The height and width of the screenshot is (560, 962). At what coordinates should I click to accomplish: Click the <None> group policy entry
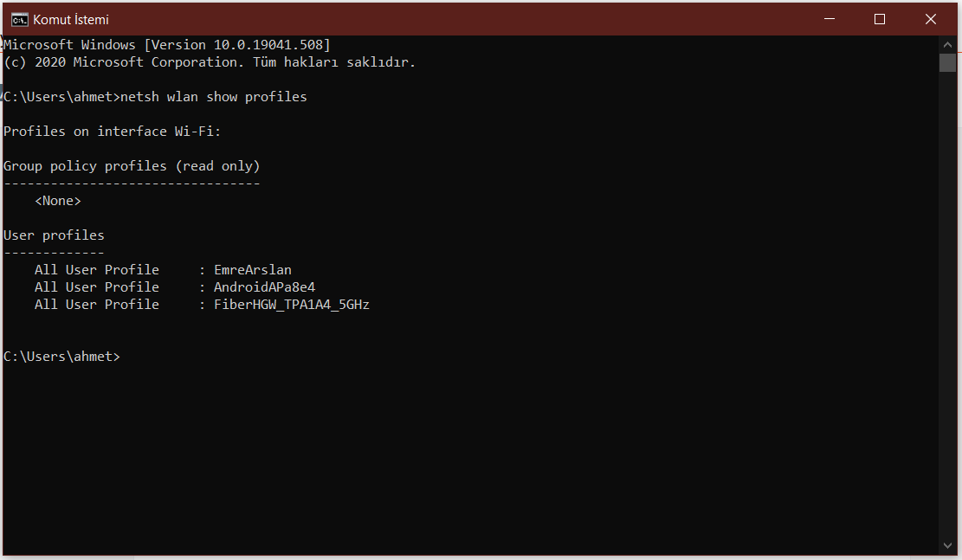coord(58,201)
